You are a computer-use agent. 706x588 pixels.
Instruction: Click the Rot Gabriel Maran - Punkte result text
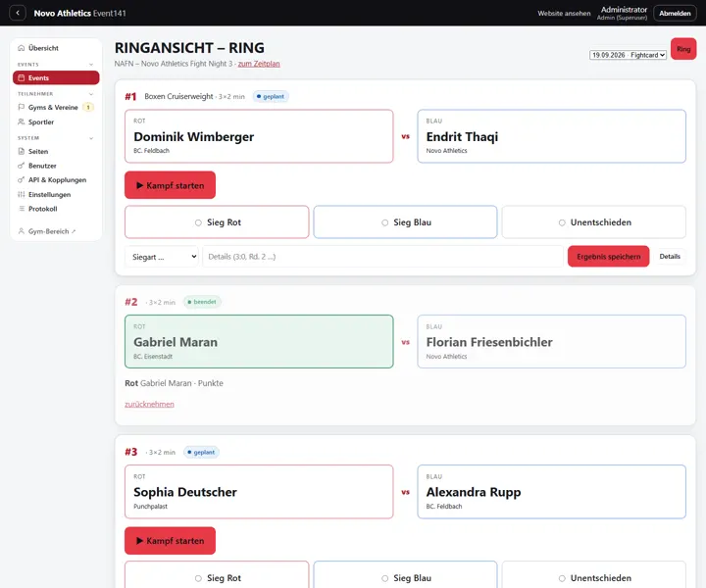174,383
